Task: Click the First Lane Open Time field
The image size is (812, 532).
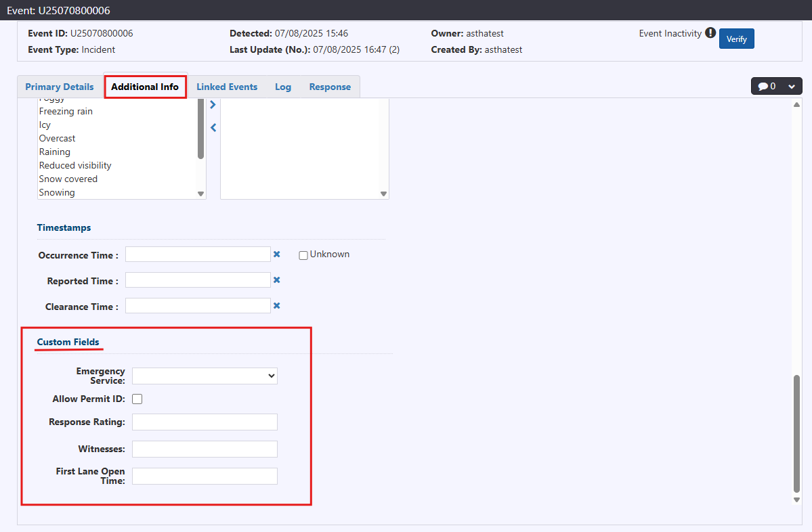Action: 205,476
